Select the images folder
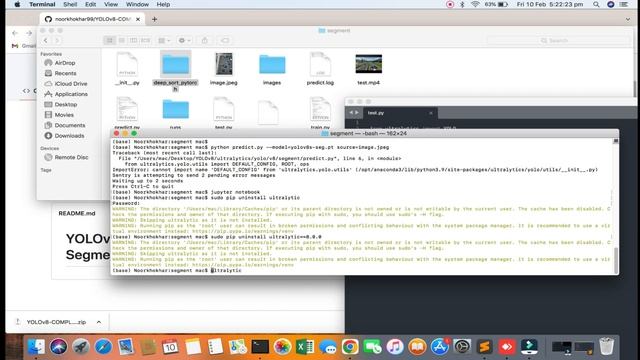 [x=272, y=64]
